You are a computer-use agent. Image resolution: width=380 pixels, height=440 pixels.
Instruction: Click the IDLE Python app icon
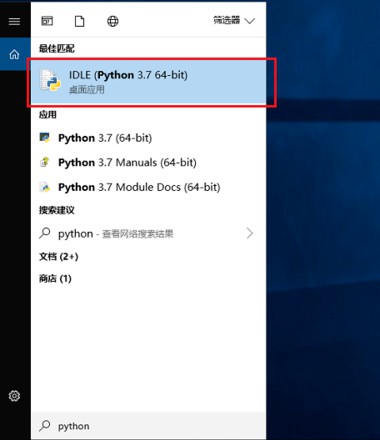50,81
